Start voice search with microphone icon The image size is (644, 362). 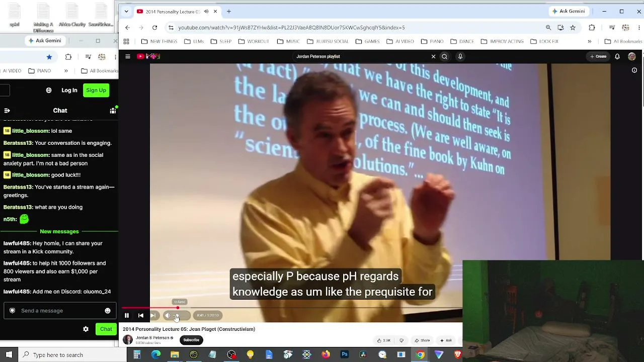460,57
